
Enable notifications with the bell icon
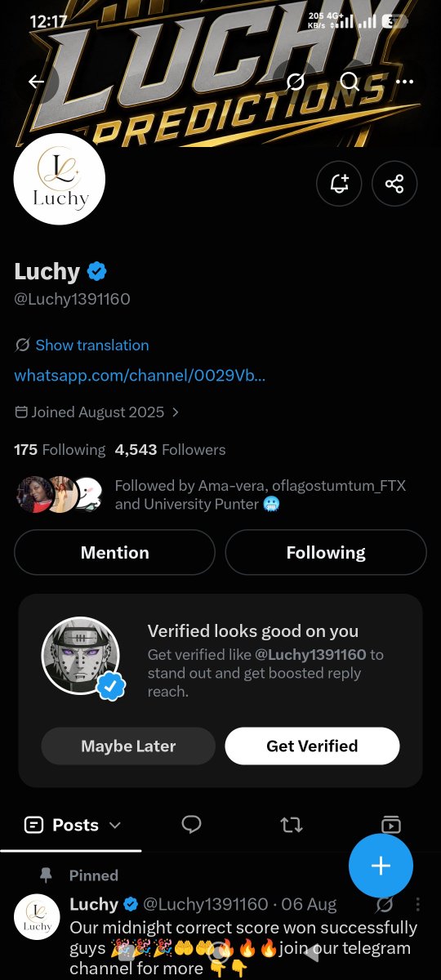click(339, 184)
